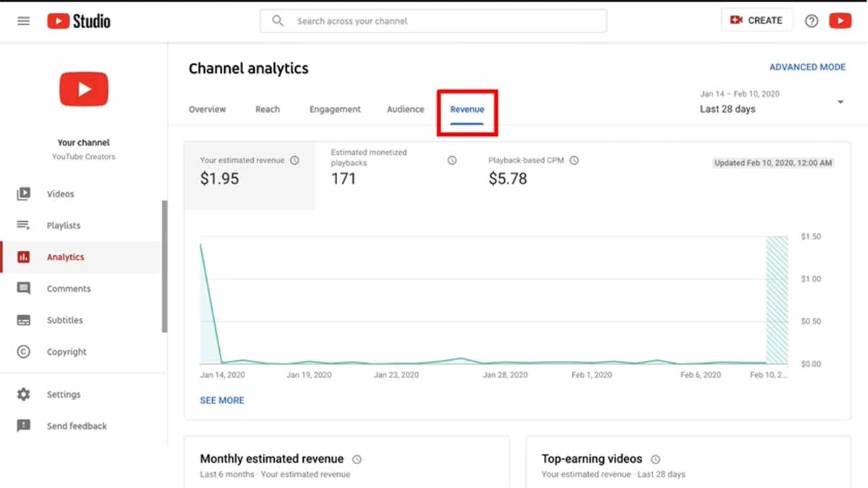Click the '$1.50' axis label
This screenshot has height=488, width=868.
coord(811,236)
